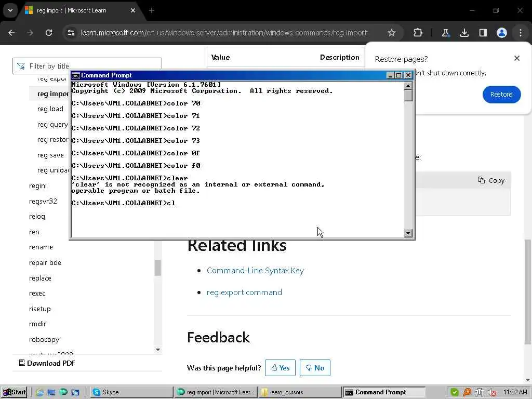
Task: Click the muted volume tray icon
Action: point(492,392)
